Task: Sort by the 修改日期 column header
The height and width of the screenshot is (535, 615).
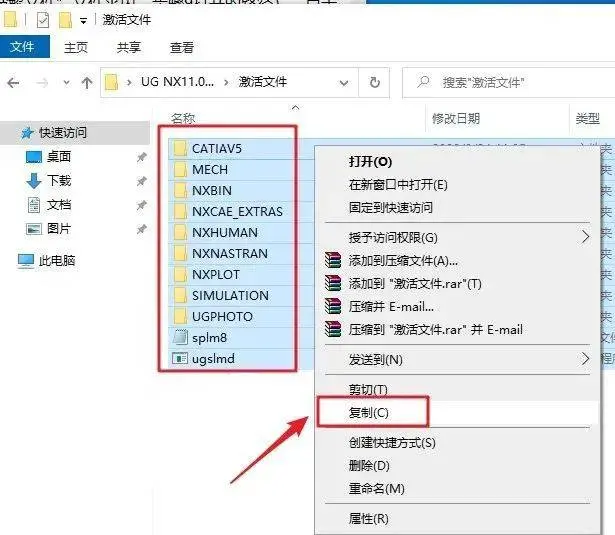Action: tap(456, 118)
